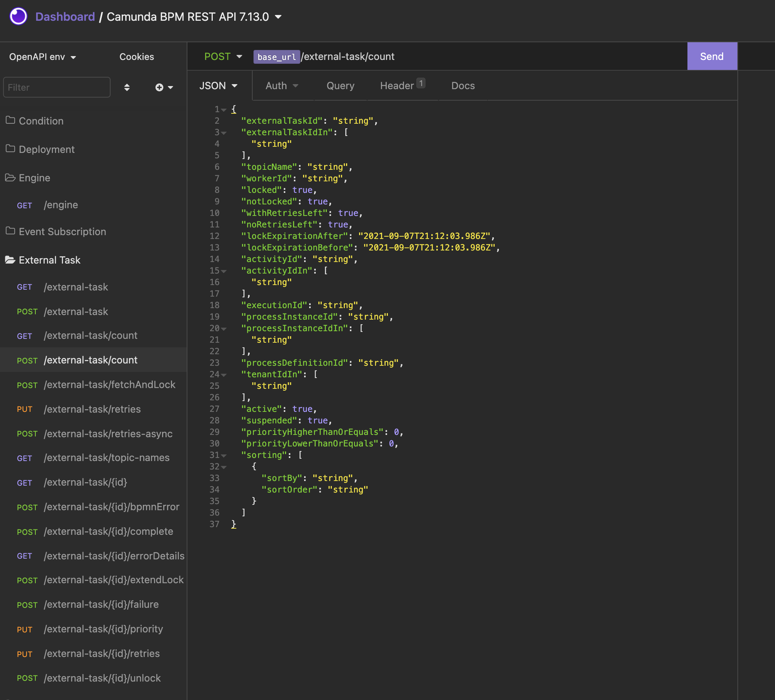
Task: Select the POST /external-task/count request
Action: (93, 360)
